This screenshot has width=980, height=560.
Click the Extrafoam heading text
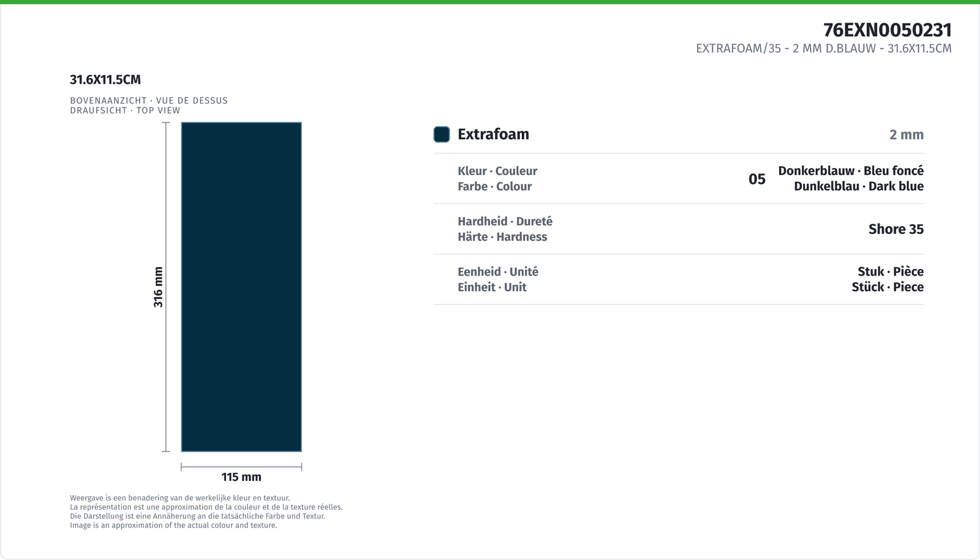493,134
